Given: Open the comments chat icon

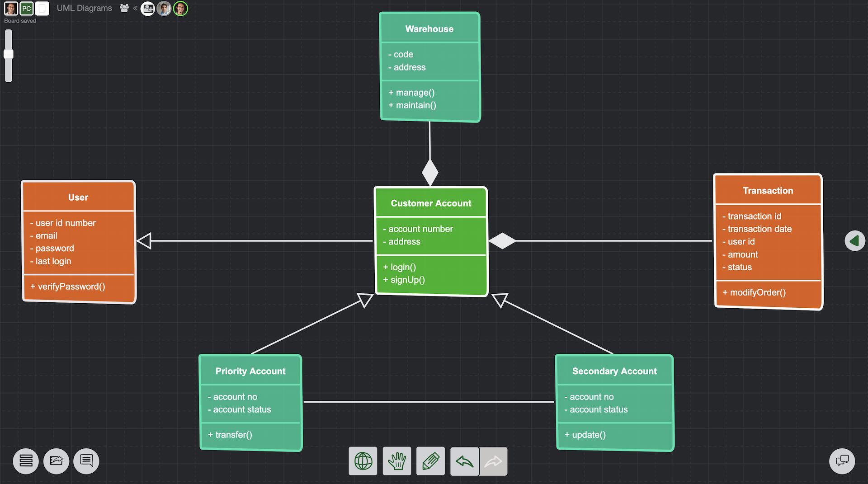Looking at the screenshot, I should (x=86, y=461).
